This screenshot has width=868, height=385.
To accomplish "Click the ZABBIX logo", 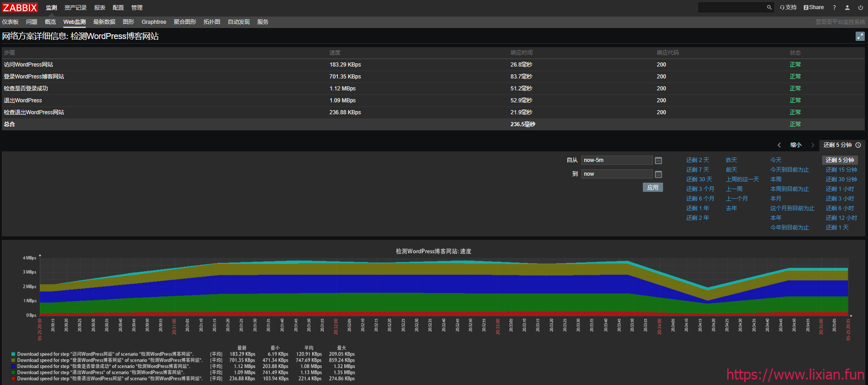I will (x=20, y=8).
